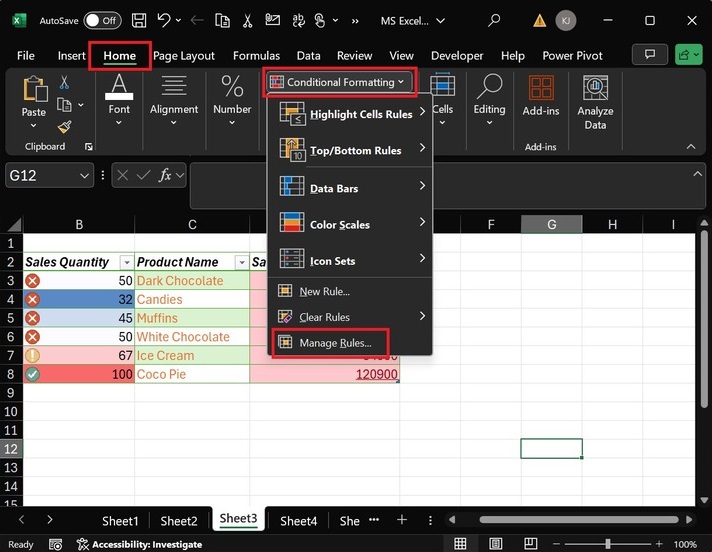712x552 pixels.
Task: Open the Sales Quantity filter dropdown
Action: 125,262
